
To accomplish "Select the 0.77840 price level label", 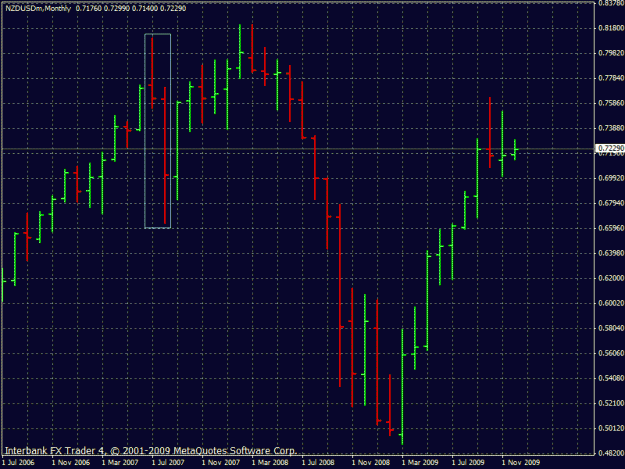I will (611, 78).
